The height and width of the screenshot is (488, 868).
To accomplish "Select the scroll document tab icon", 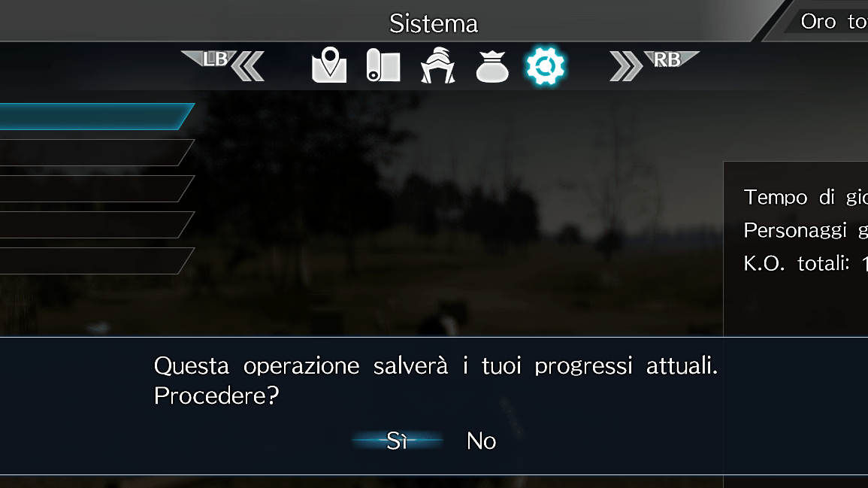I will [x=383, y=65].
